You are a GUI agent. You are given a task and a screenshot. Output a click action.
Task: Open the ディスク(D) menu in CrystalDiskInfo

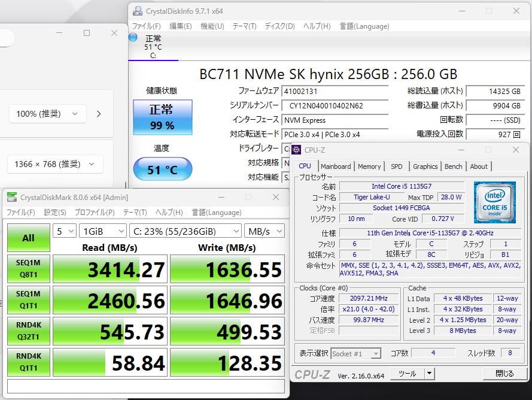click(x=279, y=26)
